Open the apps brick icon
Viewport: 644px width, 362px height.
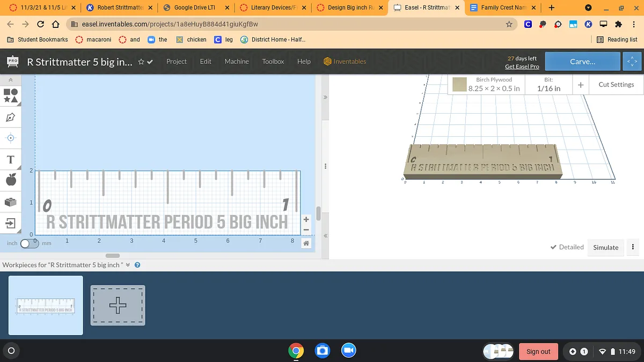tap(11, 202)
